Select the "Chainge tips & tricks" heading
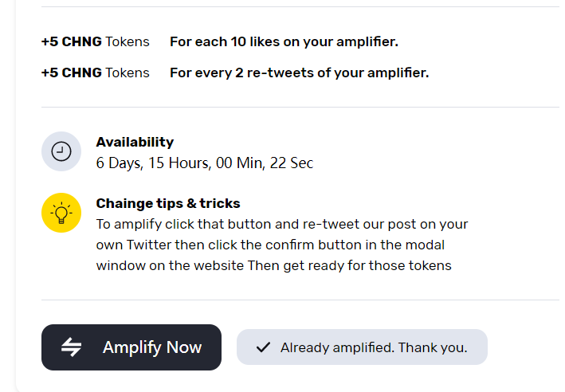The width and height of the screenshot is (565, 392). click(168, 203)
